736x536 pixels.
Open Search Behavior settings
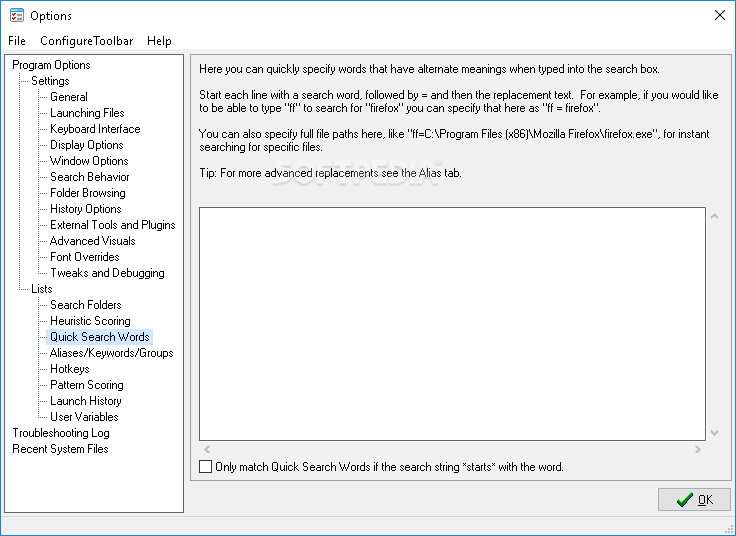[x=90, y=176]
